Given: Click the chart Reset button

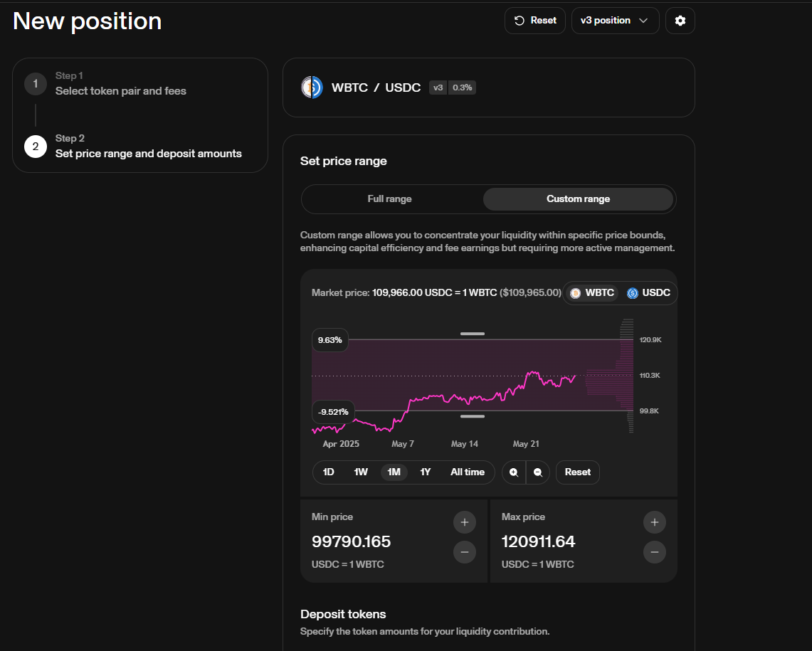Looking at the screenshot, I should (577, 472).
